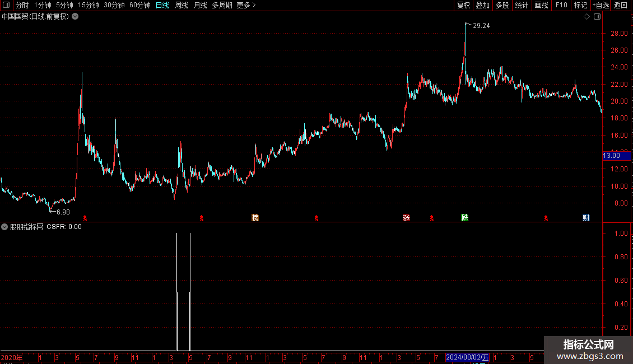Click the 6.98 low price label
The width and height of the screenshot is (633, 364).
(63, 212)
